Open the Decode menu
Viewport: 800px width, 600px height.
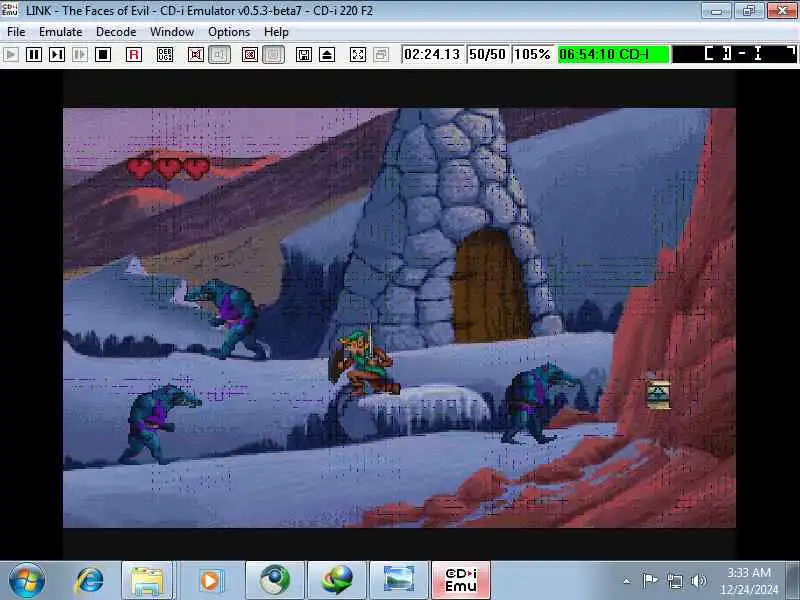116,32
